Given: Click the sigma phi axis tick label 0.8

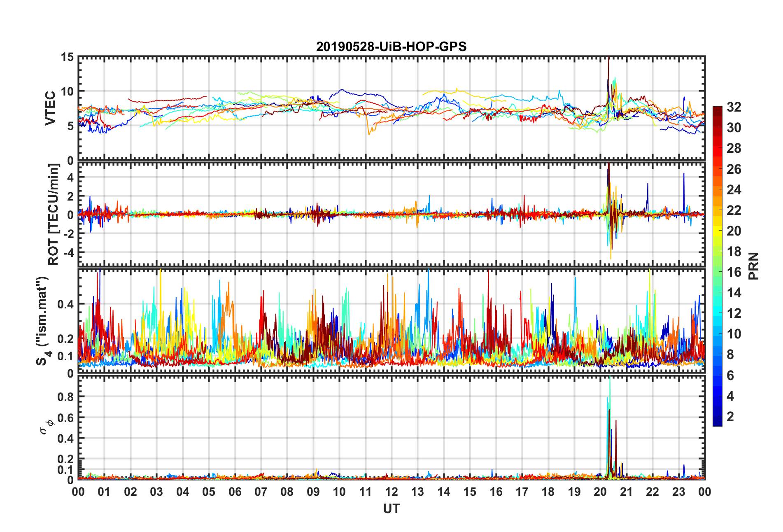Looking at the screenshot, I should pos(66,397).
